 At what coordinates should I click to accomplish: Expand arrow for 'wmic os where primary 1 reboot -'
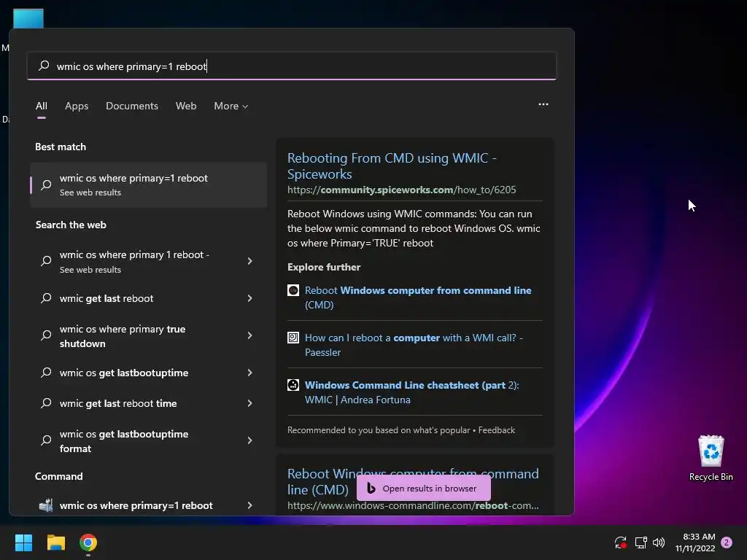coord(249,261)
